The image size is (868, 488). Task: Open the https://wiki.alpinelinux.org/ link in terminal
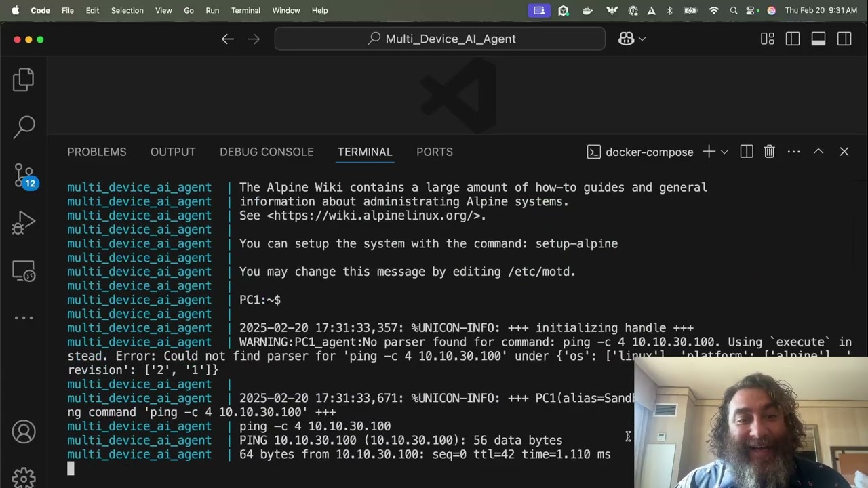tap(374, 216)
